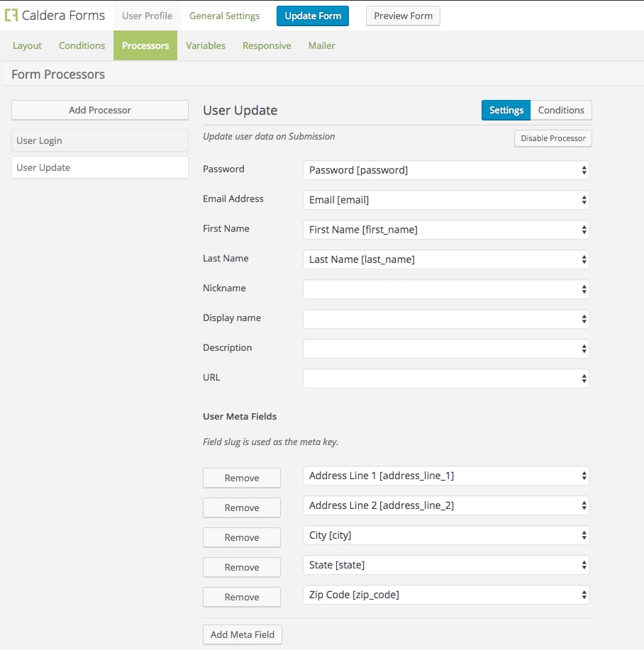Click the Update Form button
This screenshot has height=650, width=644.
[x=313, y=16]
